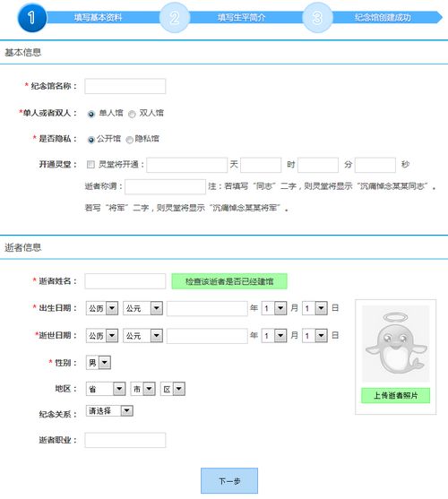Open the 纪念关系 请选择 dropdown
448x499 pixels.
[x=109, y=411]
